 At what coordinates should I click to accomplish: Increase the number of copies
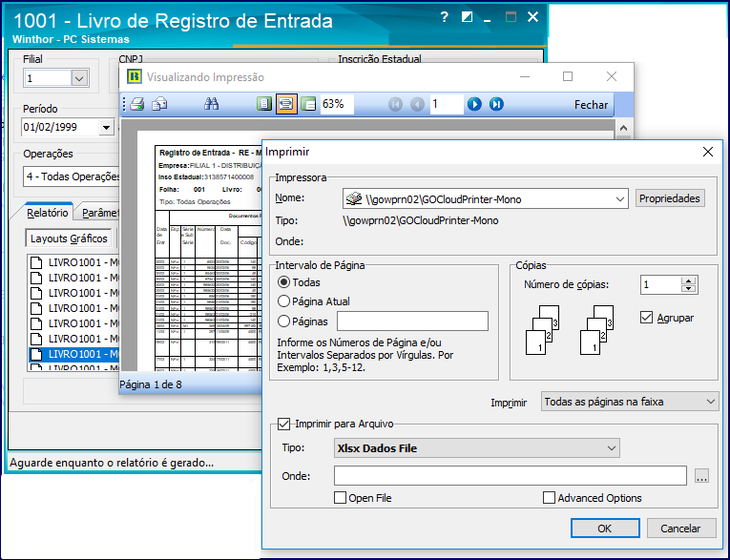(x=689, y=280)
